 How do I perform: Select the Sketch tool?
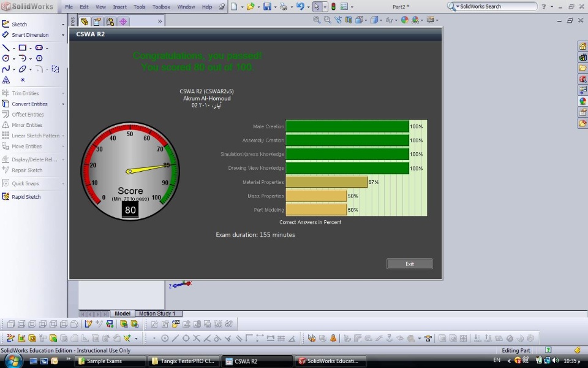pos(15,24)
